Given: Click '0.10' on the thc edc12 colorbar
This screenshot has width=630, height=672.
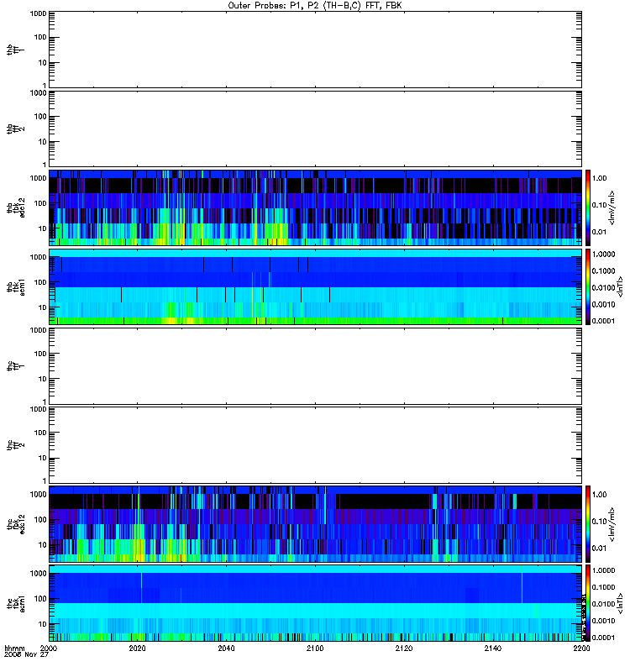Looking at the screenshot, I should tap(599, 521).
